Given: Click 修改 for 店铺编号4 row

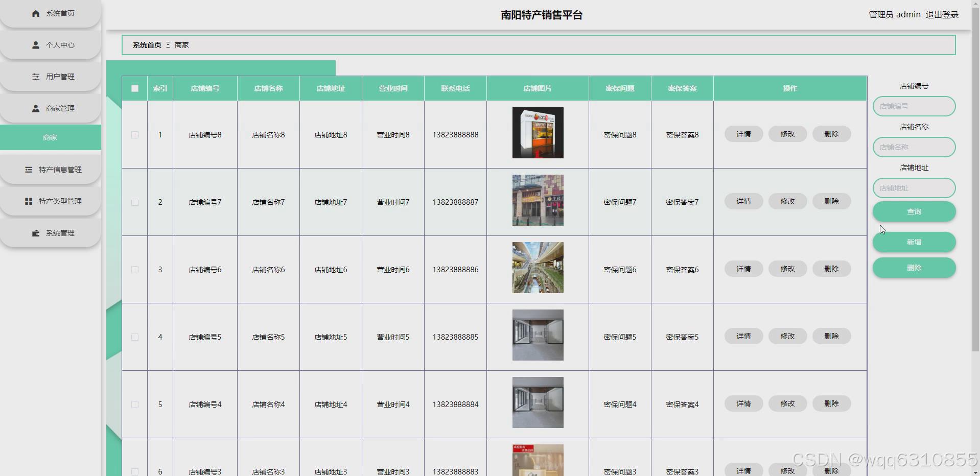Looking at the screenshot, I should (788, 403).
